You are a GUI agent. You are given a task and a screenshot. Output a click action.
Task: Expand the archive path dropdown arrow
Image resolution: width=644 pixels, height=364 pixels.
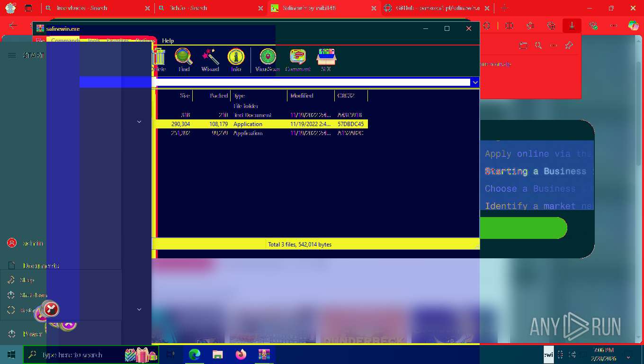click(475, 82)
